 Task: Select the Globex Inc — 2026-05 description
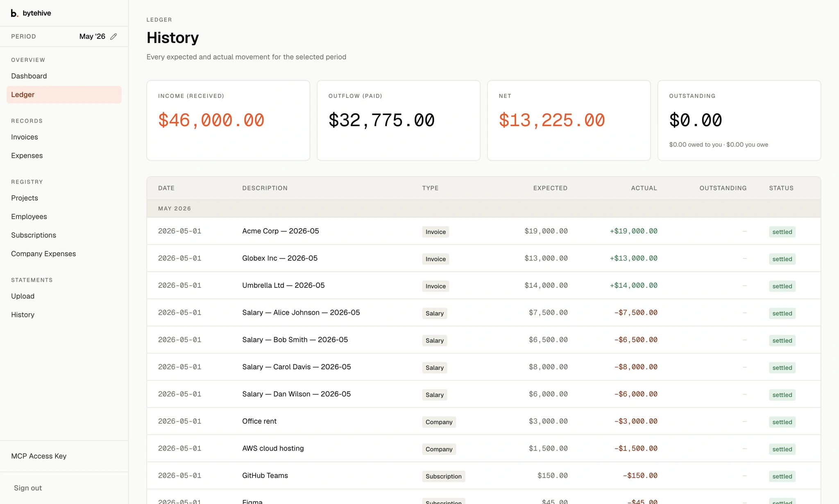280,258
